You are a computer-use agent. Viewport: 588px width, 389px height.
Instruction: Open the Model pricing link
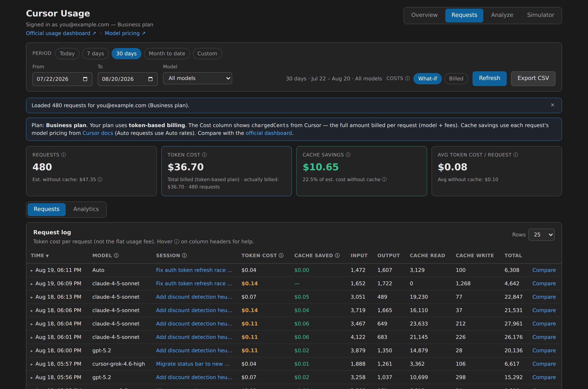pos(125,33)
